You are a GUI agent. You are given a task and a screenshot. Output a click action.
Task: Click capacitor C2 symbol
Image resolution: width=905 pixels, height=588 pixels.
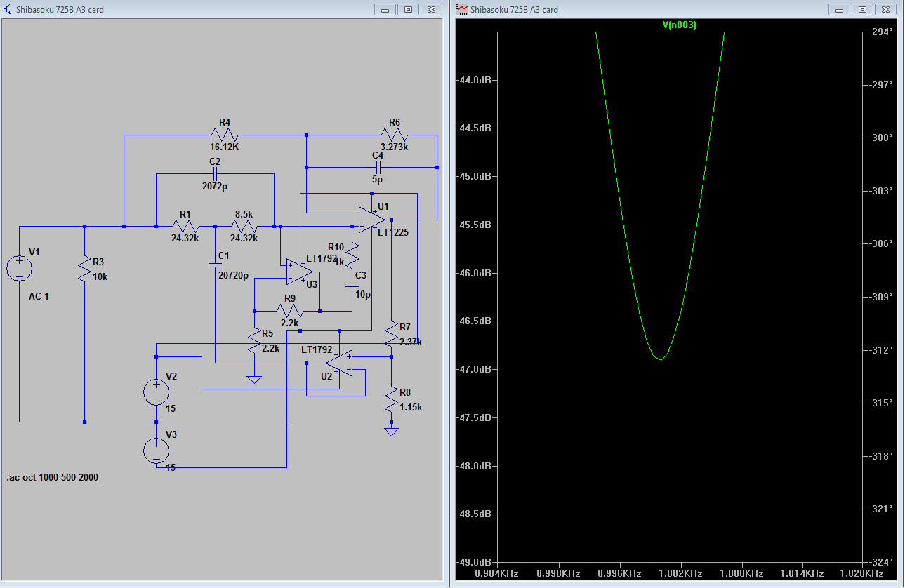point(215,173)
